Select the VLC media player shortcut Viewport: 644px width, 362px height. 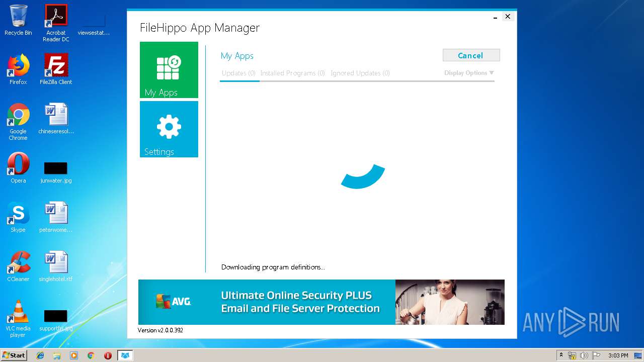18,319
